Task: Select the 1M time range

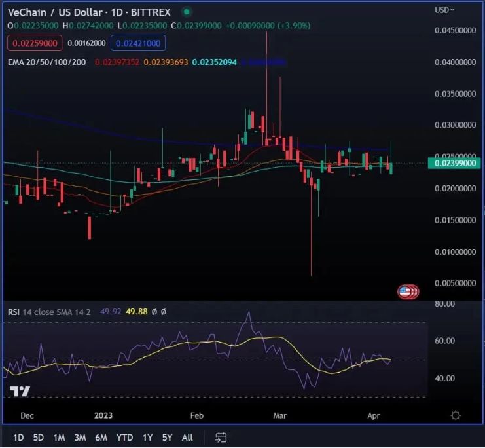Action: coord(59,438)
